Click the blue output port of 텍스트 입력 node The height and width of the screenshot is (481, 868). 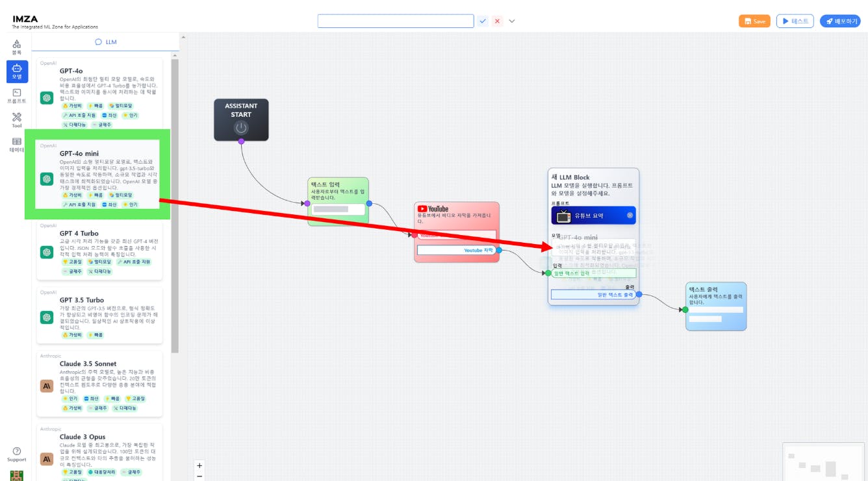pyautogui.click(x=369, y=203)
